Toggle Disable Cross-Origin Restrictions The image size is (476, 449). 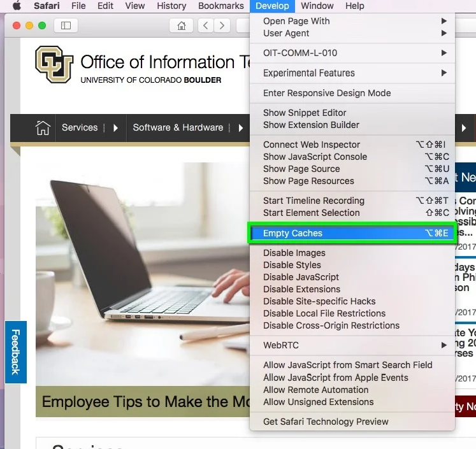point(352,325)
